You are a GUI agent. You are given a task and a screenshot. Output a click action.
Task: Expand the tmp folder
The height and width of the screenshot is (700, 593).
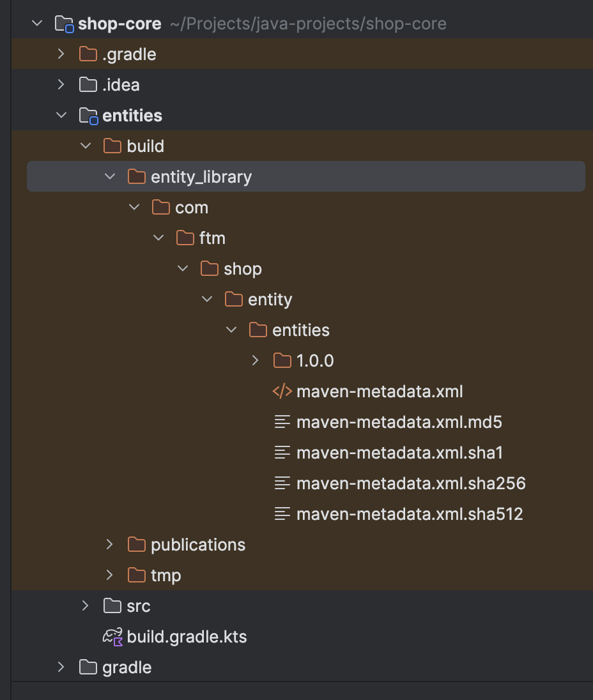[109, 575]
